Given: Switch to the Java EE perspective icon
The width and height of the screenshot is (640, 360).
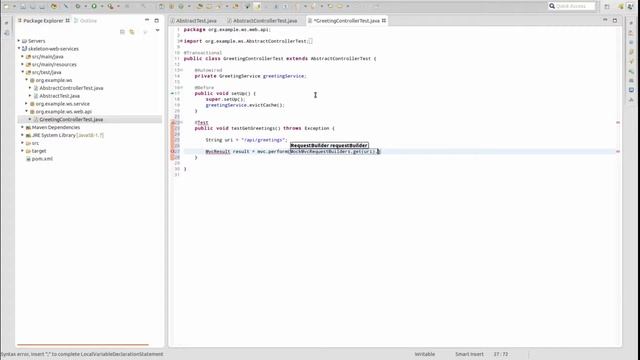Looking at the screenshot, I should pyautogui.click(x=621, y=6).
